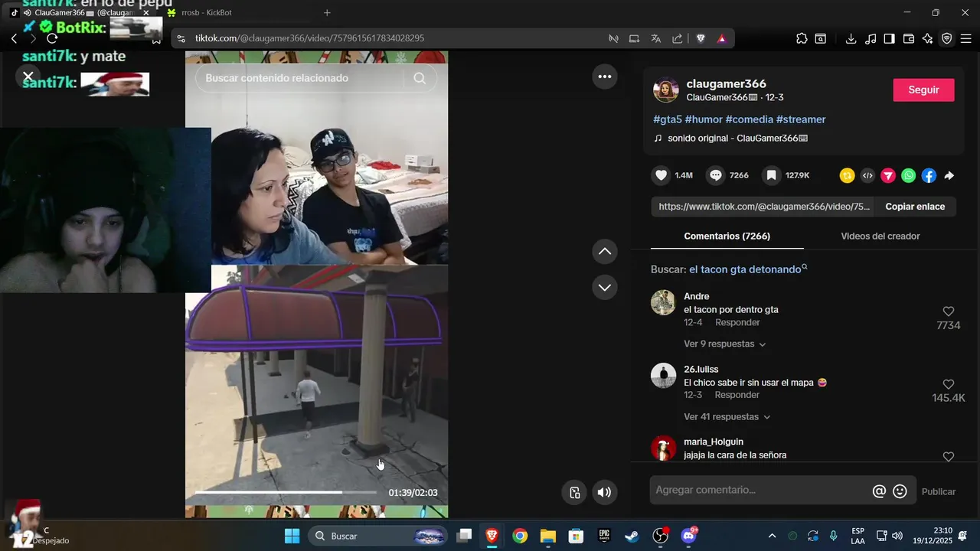Open Steam from the taskbar
Viewport: 980px width, 551px height.
click(632, 536)
